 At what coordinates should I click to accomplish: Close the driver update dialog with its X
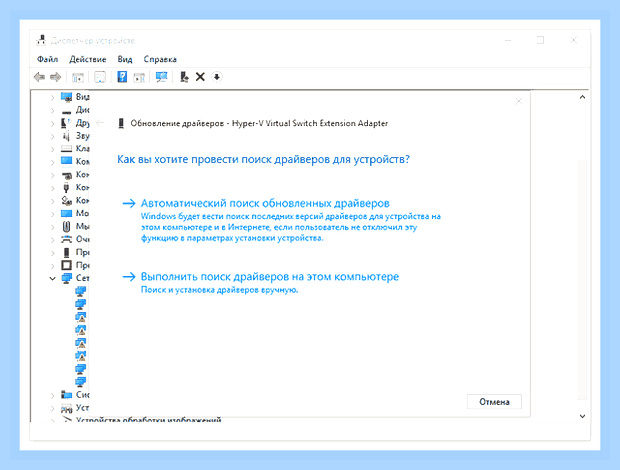(519, 102)
